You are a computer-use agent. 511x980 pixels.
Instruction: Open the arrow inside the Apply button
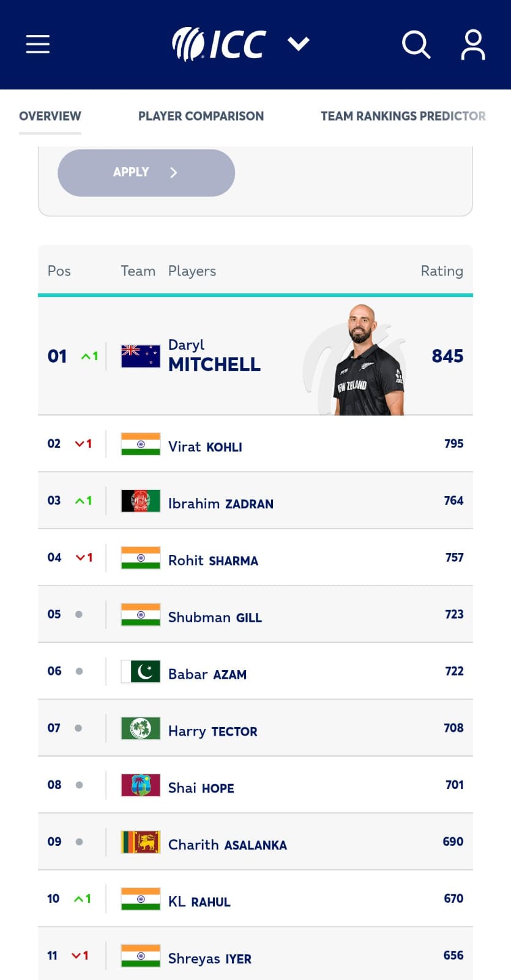click(x=173, y=173)
